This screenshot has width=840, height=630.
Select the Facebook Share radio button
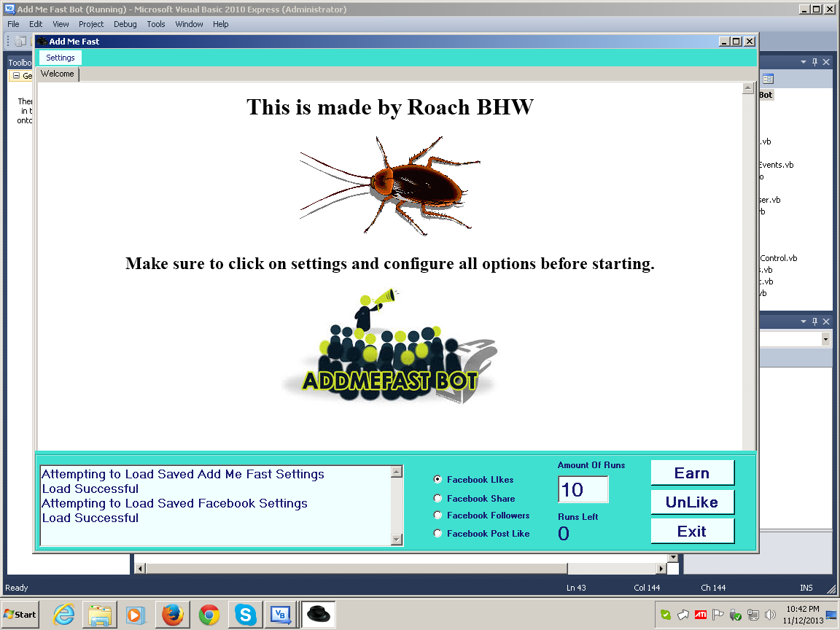pos(437,498)
